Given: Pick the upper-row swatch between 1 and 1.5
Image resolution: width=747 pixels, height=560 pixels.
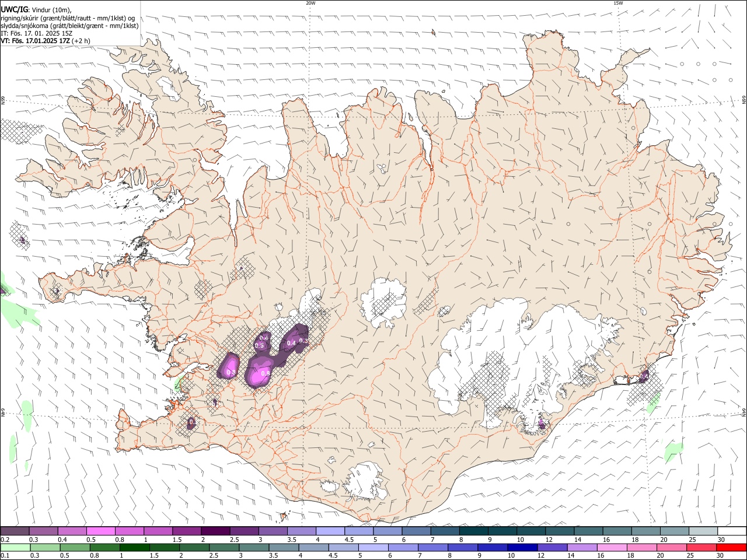Looking at the screenshot, I should coord(158,531).
